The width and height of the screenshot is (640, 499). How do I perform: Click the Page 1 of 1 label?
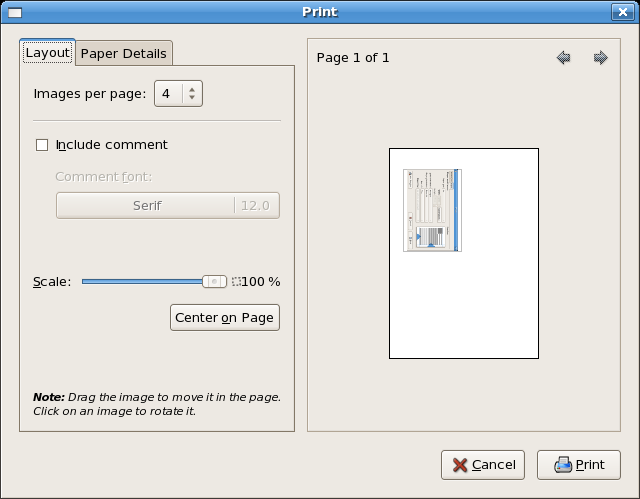(x=353, y=58)
